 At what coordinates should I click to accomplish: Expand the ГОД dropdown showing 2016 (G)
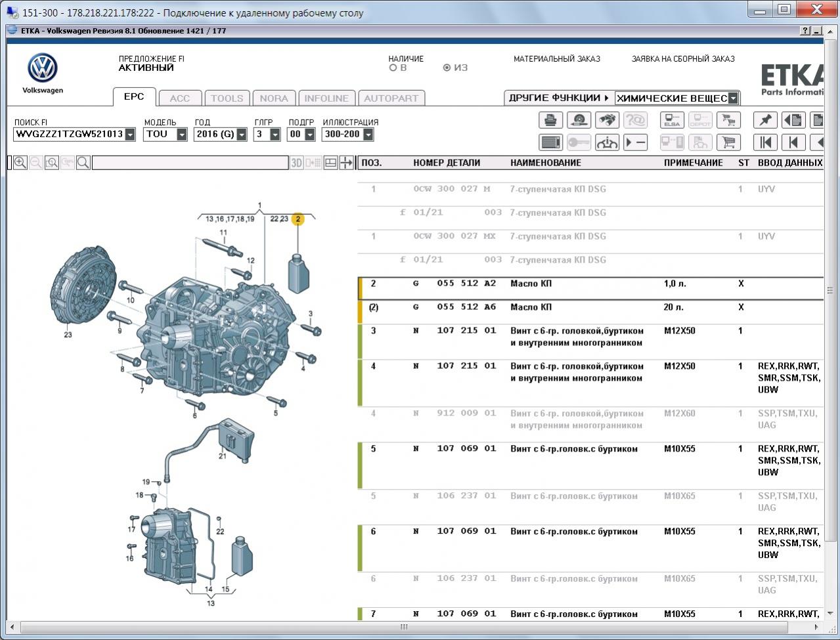242,135
